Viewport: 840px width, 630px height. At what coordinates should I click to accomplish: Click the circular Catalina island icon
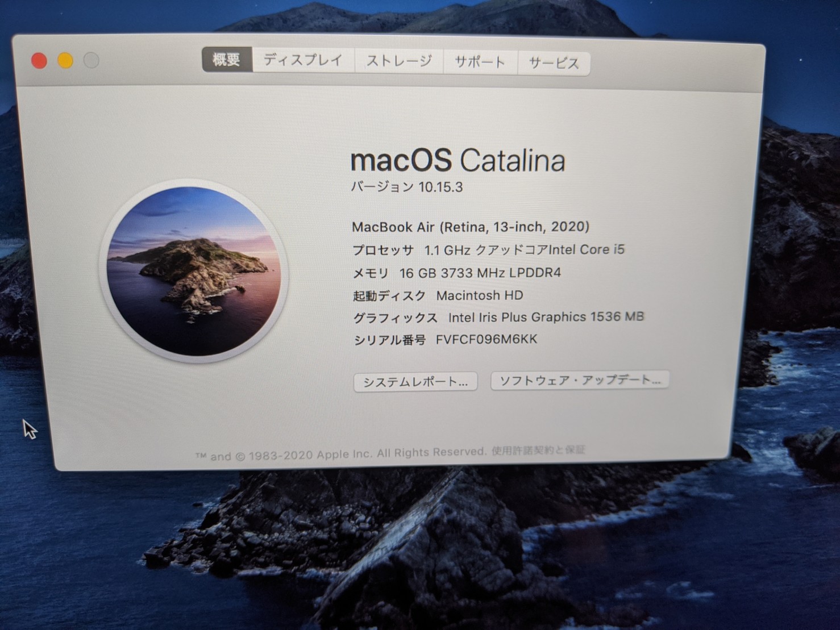pos(194,272)
